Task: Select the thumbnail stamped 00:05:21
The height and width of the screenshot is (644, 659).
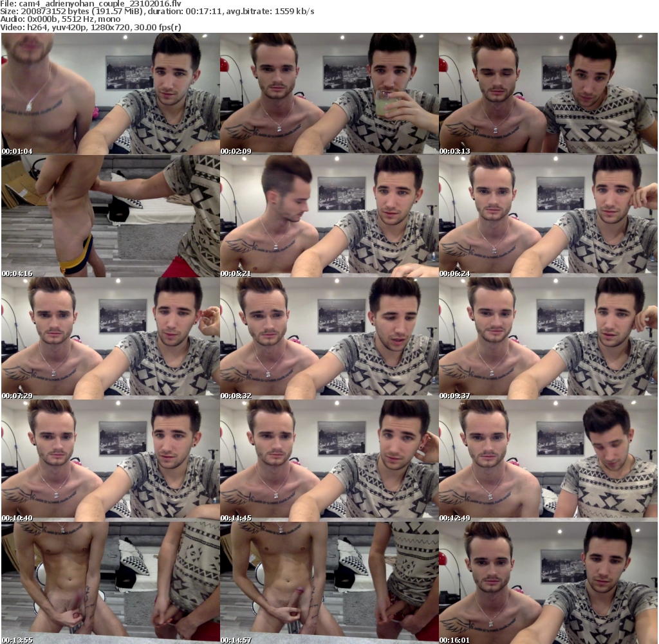Action: coord(329,216)
